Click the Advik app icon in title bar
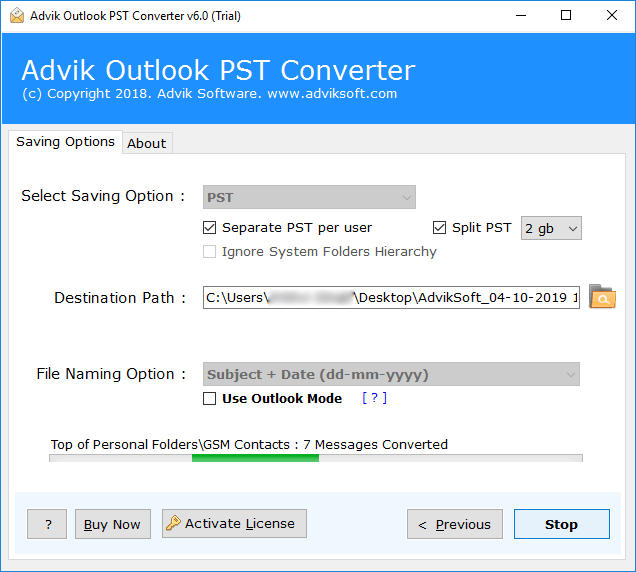The image size is (636, 572). pyautogui.click(x=17, y=16)
